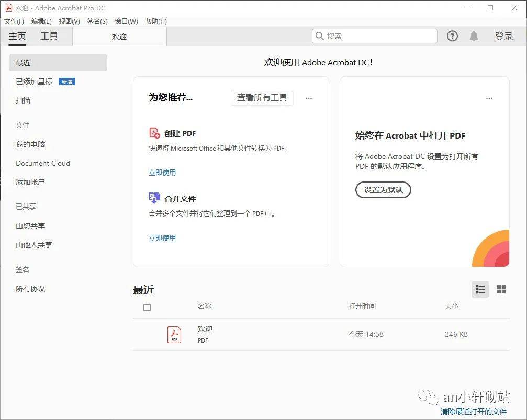
Task: Select 已添加星标 in the sidebar
Action: (34, 82)
